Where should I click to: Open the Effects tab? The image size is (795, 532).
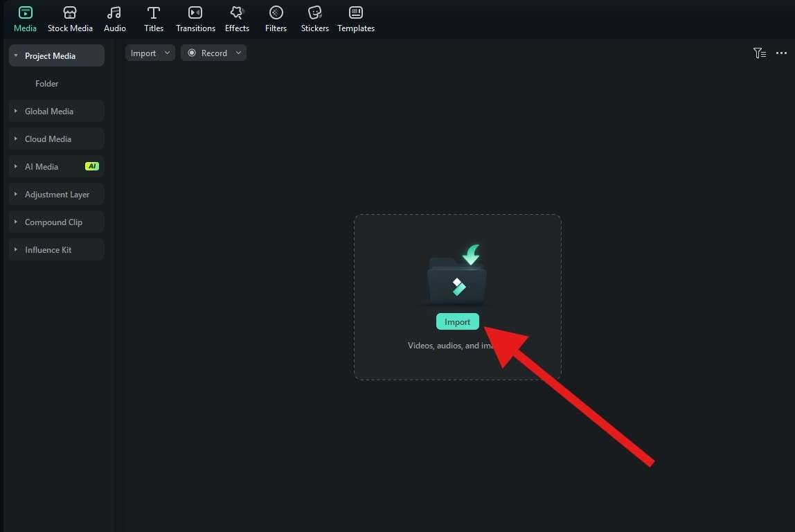click(237, 19)
